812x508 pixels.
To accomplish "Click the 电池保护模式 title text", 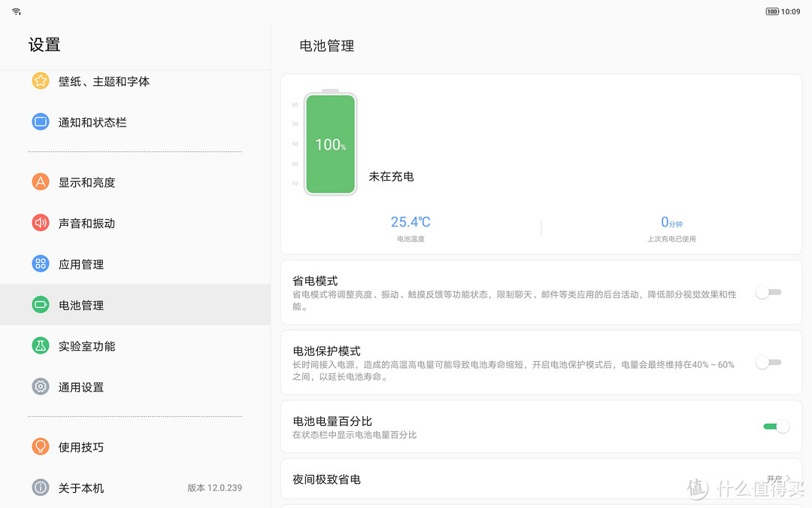I will click(x=326, y=351).
